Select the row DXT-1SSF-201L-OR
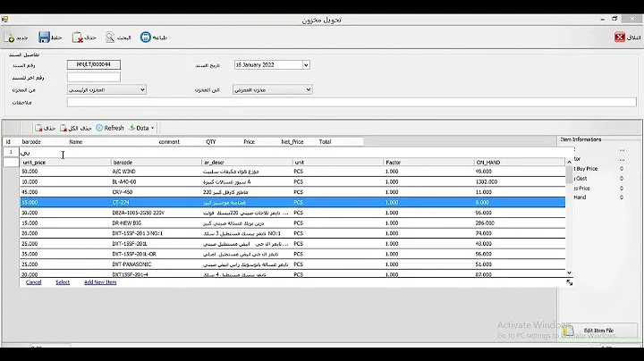The image size is (644, 361). (292, 254)
